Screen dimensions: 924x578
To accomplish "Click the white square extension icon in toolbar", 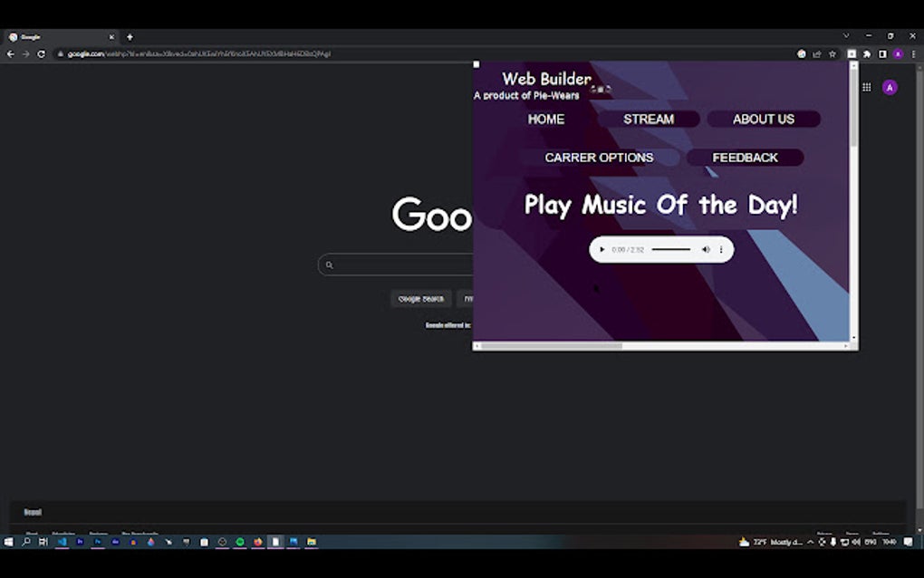I will tap(852, 53).
